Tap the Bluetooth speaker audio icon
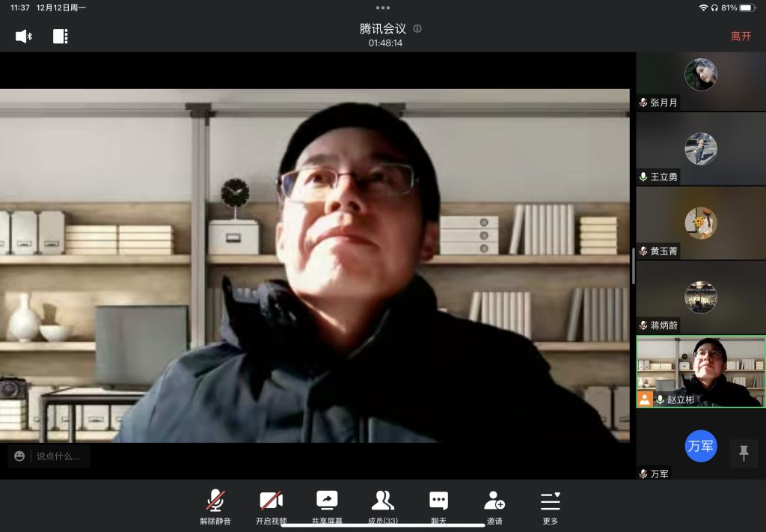Image resolution: width=766 pixels, height=532 pixels. [24, 37]
